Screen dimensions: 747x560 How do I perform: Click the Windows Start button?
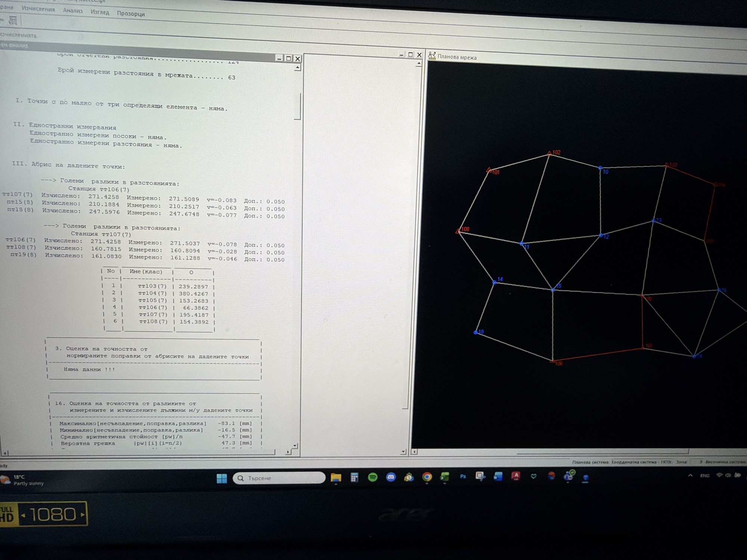[x=222, y=478]
